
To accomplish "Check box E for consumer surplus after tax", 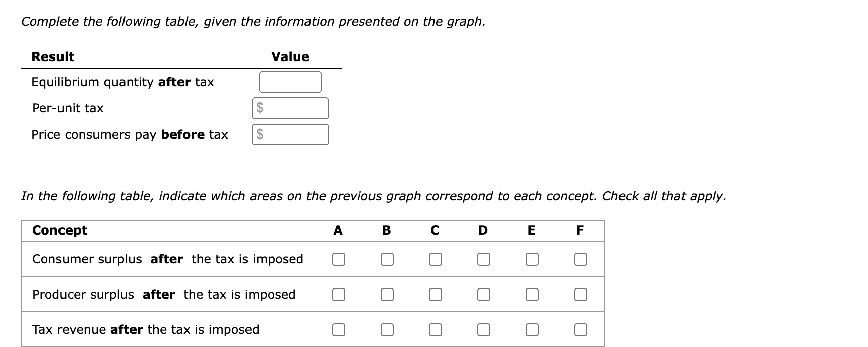I will pos(532,259).
